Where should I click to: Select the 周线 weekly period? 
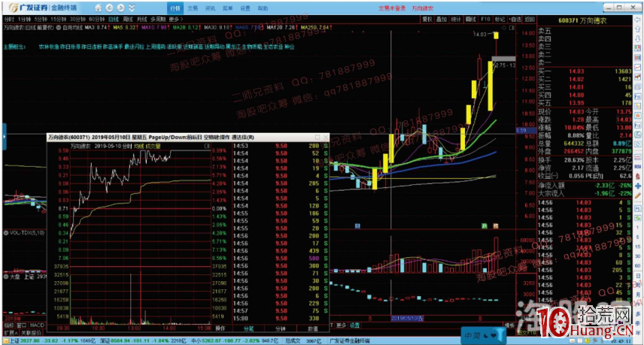point(128,20)
